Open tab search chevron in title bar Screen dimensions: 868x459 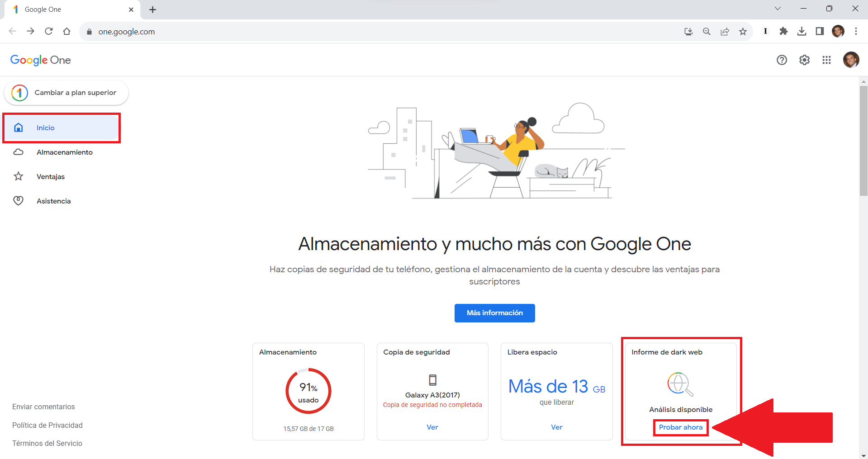point(778,9)
